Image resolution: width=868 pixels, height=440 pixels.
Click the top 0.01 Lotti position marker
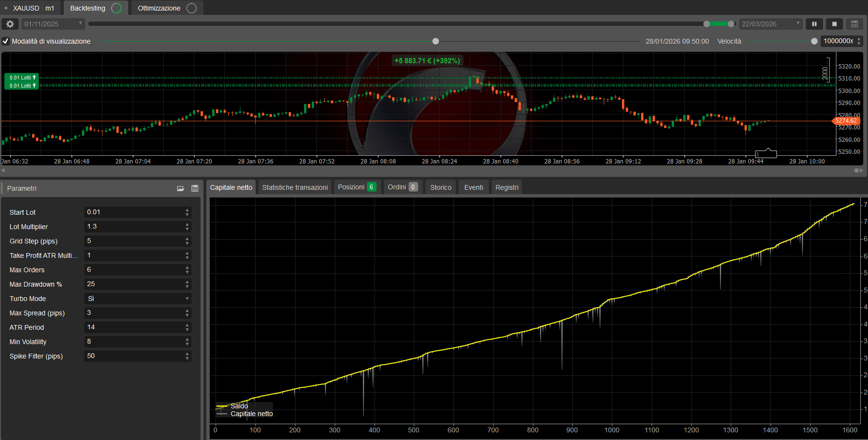(22, 78)
